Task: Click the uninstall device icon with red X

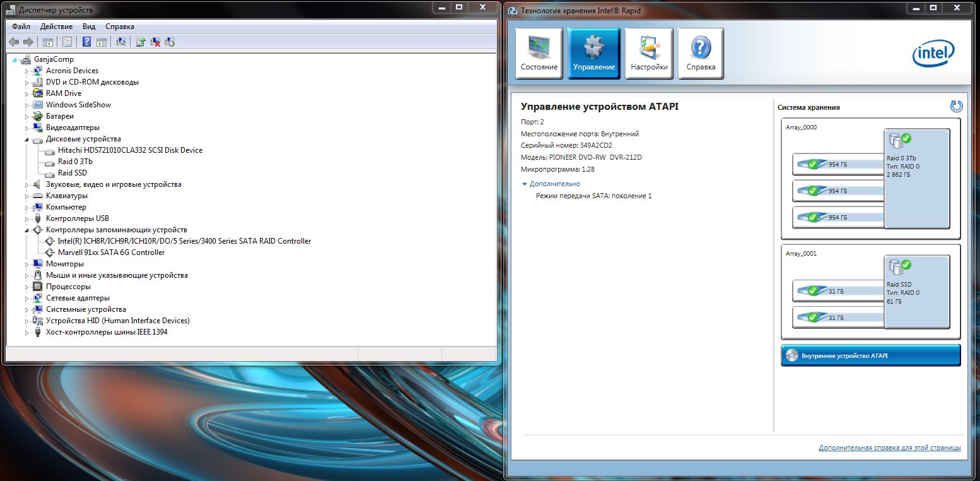Action: pyautogui.click(x=155, y=42)
